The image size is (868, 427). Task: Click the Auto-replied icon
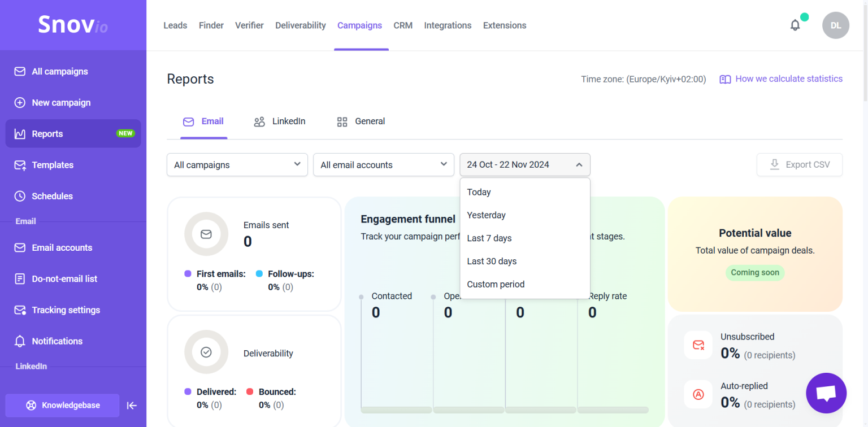coord(698,394)
